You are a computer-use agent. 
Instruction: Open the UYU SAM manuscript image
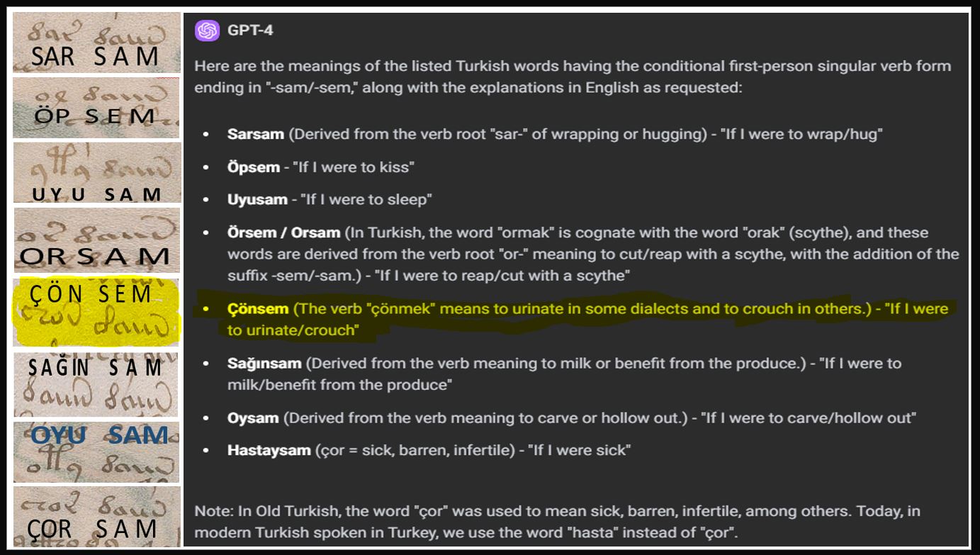click(97, 172)
